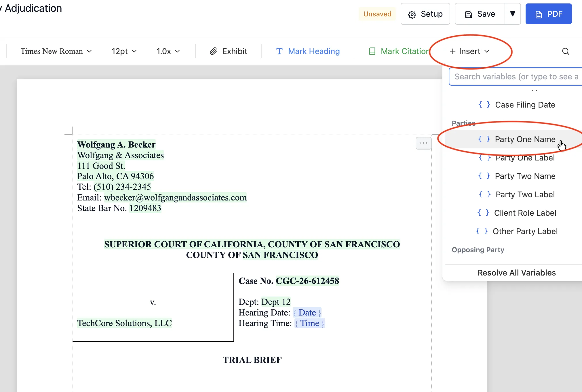Insert the Other Party Label variable
The width and height of the screenshot is (582, 392).
(x=517, y=231)
